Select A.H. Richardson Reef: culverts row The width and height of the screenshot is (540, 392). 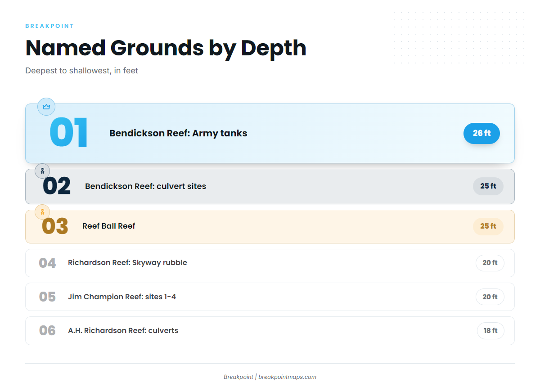pyautogui.click(x=270, y=331)
